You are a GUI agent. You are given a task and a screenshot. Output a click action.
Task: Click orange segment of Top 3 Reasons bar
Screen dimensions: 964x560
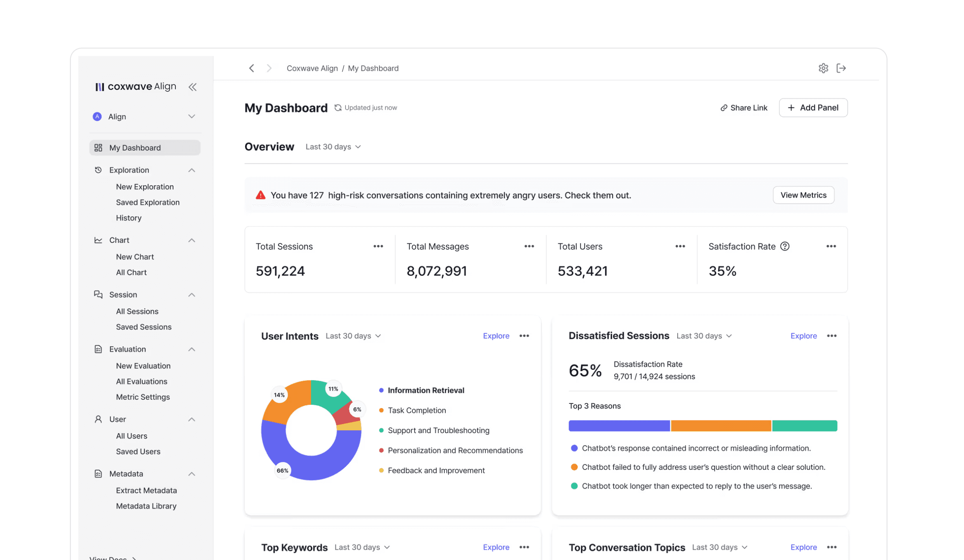point(721,426)
